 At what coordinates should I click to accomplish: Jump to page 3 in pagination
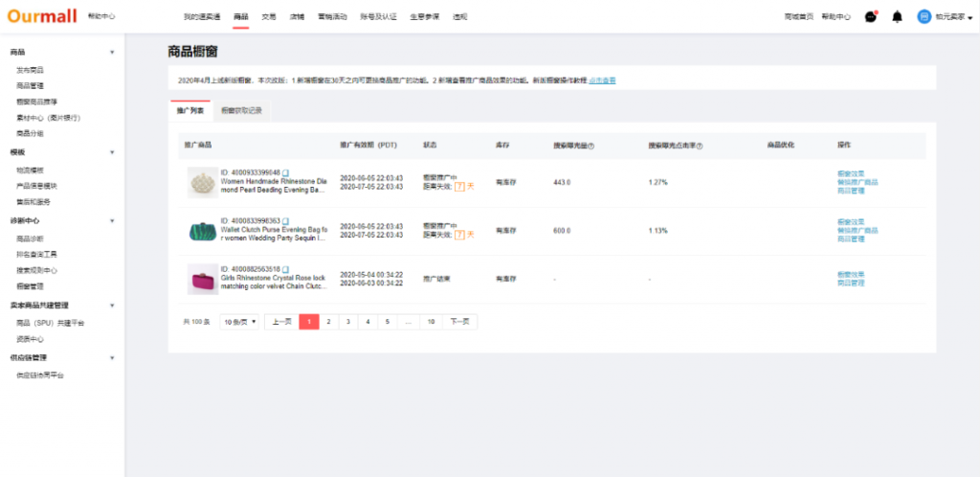tap(347, 322)
